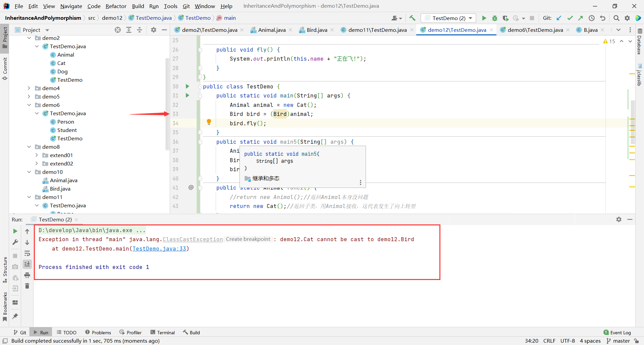644x345 pixels.
Task: Run TestDemo (2) with green play button
Action: tap(484, 18)
